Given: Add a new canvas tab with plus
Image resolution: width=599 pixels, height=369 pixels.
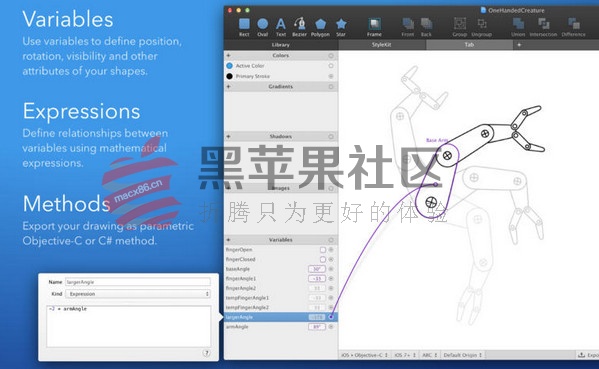Looking at the screenshot, I should pos(519,45).
